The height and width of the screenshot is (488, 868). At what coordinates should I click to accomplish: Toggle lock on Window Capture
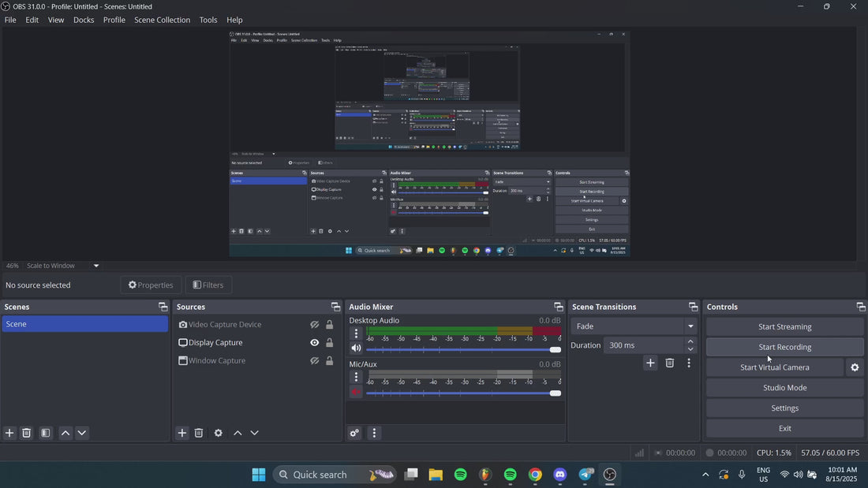(329, 361)
